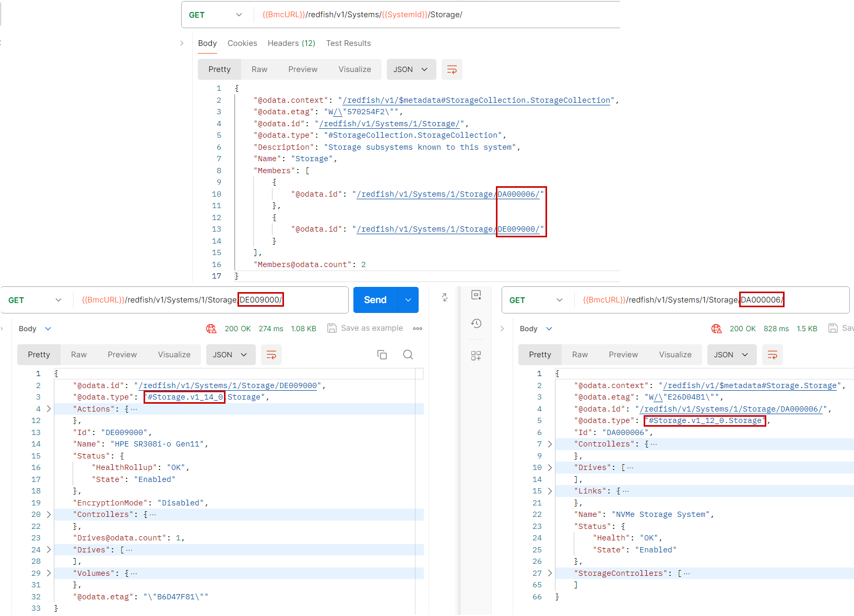Open the add-panel grid icon in sidebar
The height and width of the screenshot is (616, 854).
tap(476, 356)
